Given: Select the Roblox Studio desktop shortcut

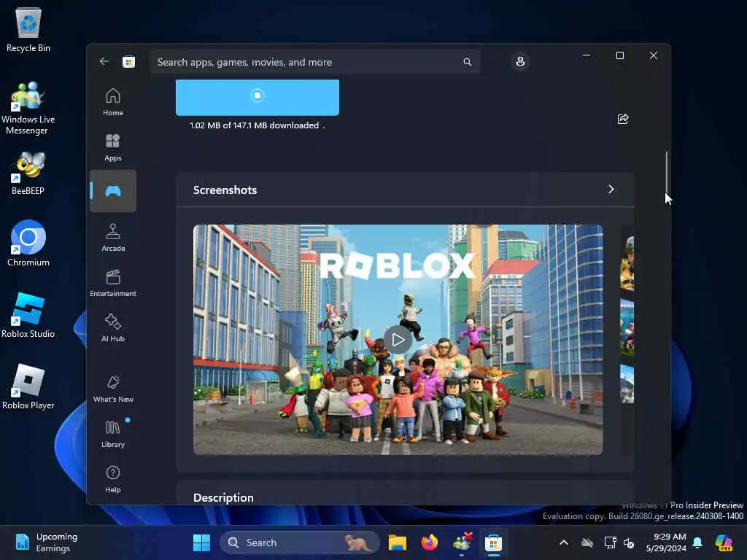Looking at the screenshot, I should (28, 315).
